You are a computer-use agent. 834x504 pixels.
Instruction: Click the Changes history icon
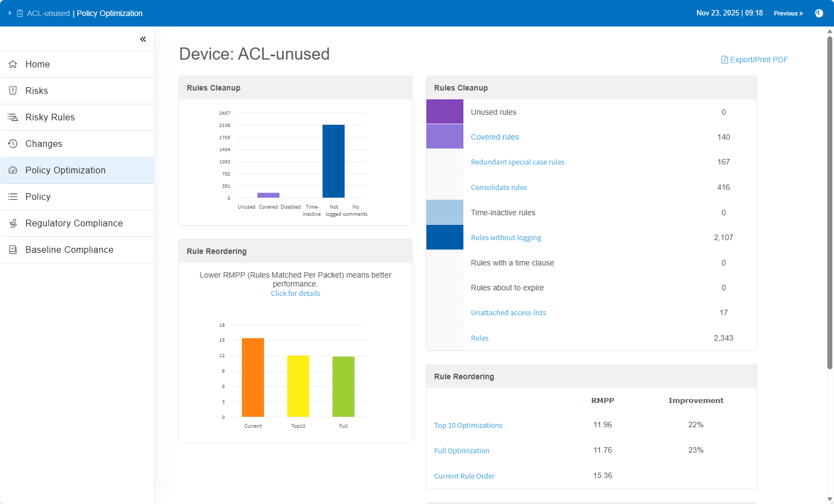tap(13, 144)
